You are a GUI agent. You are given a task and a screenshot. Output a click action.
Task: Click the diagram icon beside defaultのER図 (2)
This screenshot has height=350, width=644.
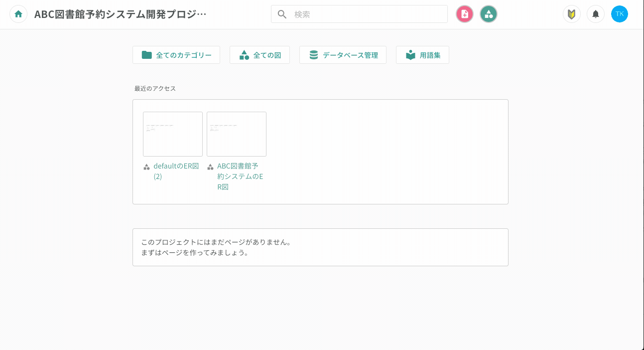tap(146, 167)
